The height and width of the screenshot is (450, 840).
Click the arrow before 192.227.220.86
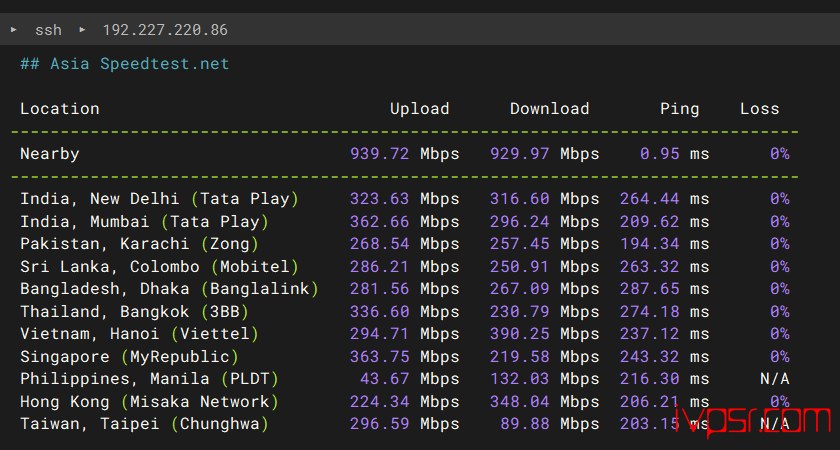click(x=82, y=29)
